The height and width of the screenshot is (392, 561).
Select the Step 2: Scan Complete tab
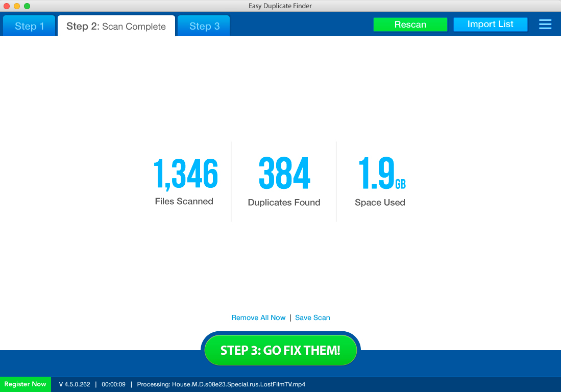(116, 27)
